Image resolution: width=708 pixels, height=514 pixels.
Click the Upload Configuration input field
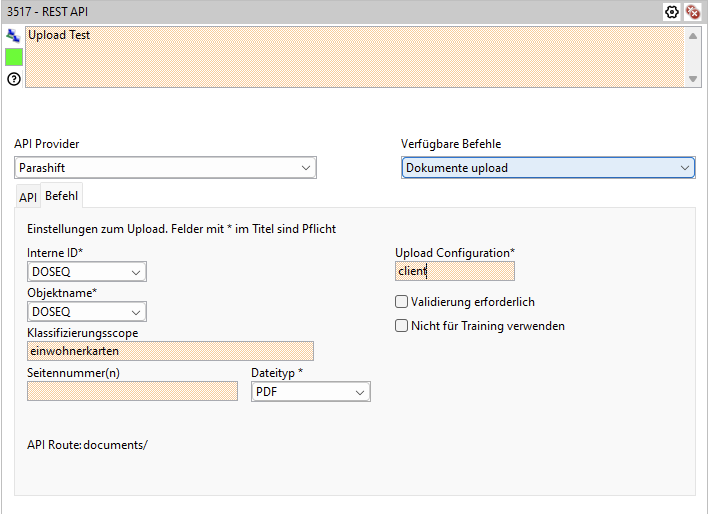(x=455, y=271)
